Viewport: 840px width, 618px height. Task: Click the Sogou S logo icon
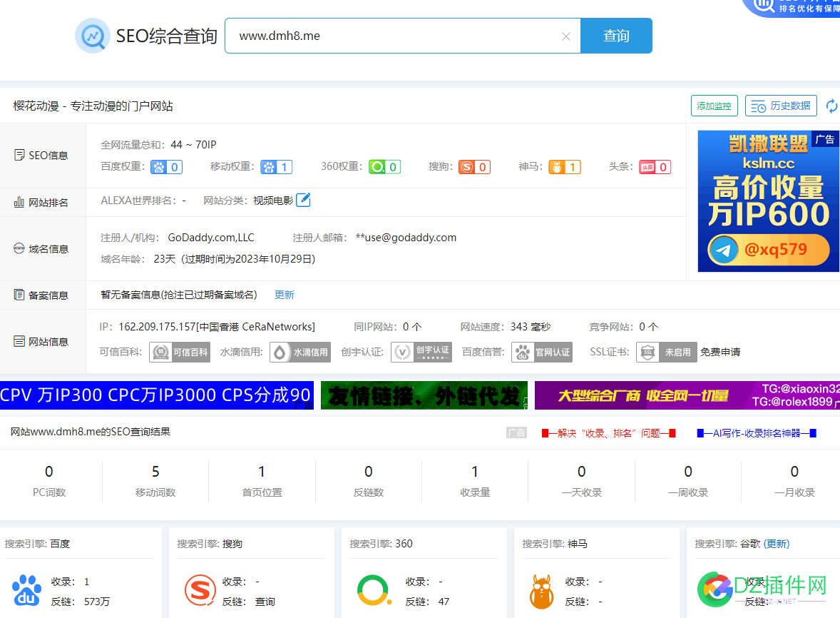point(200,591)
